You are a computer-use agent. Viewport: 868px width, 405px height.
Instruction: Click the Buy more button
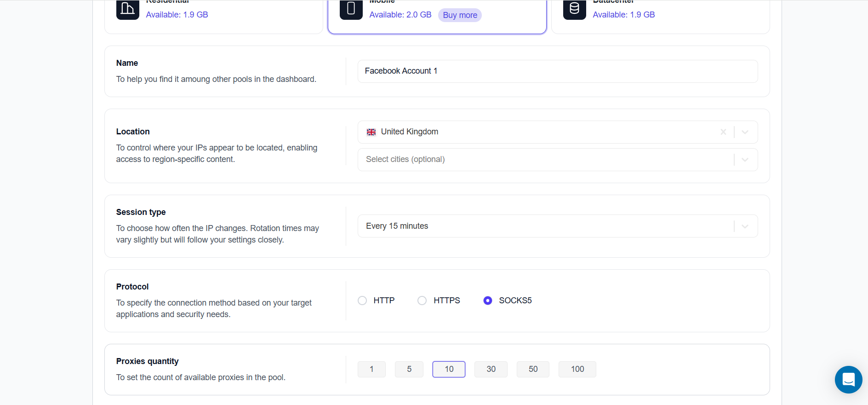[x=460, y=15]
